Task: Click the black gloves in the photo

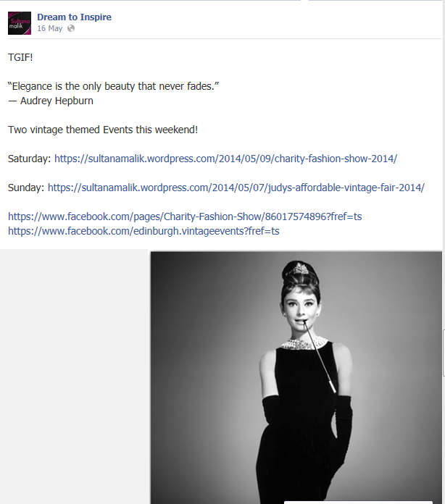Action: pos(344,427)
